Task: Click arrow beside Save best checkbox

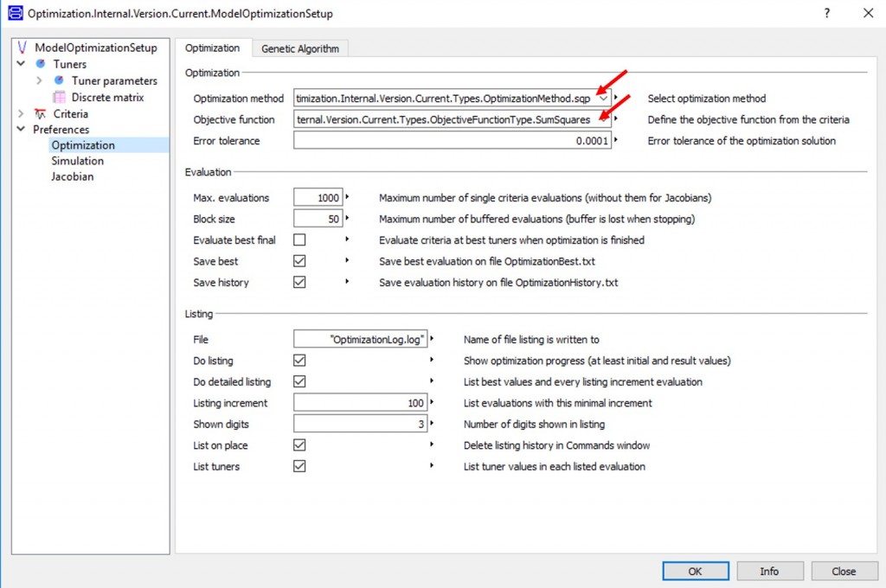Action: [x=348, y=260]
